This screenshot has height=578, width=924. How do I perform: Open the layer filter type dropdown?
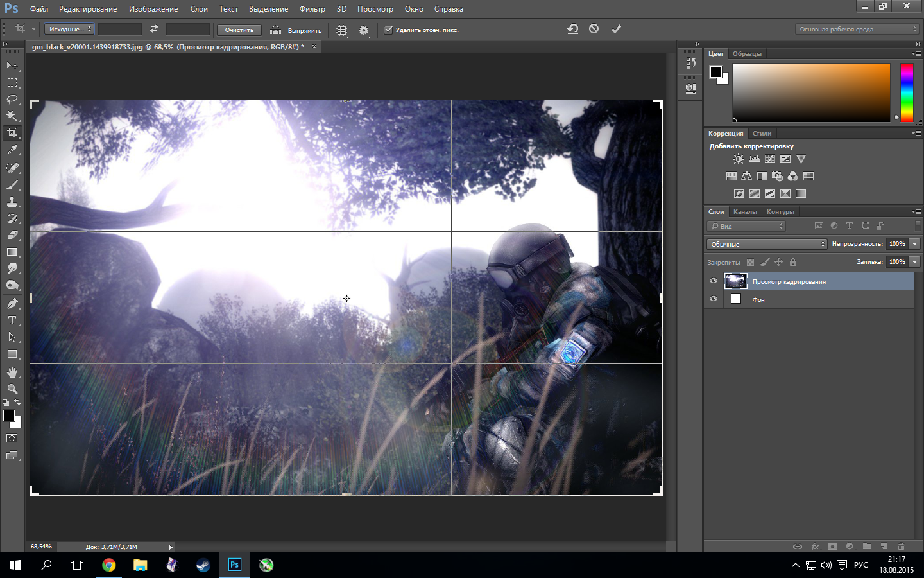point(746,226)
